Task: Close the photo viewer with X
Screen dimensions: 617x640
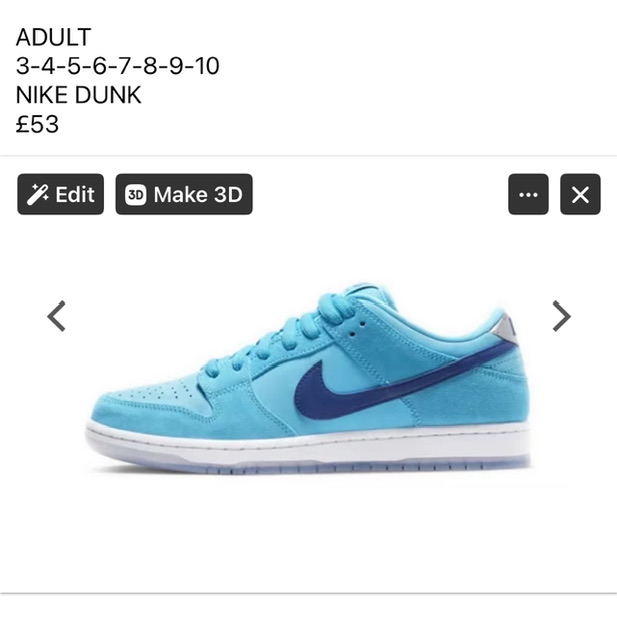Action: click(x=580, y=194)
